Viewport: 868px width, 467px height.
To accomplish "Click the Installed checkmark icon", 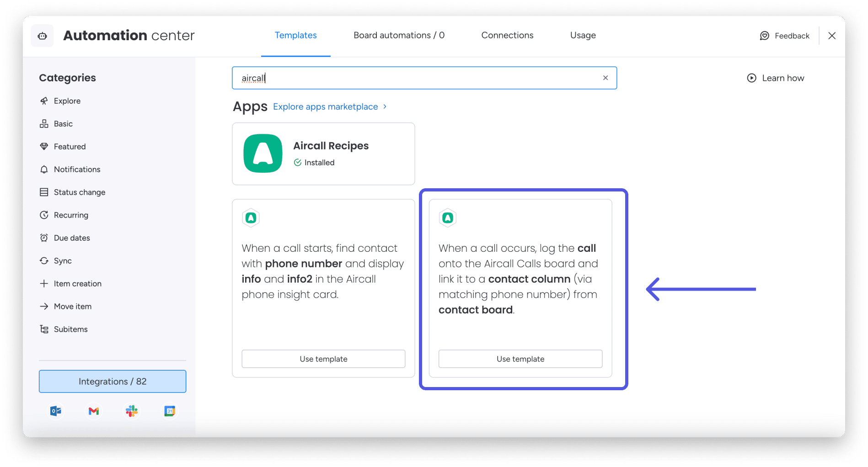I will (298, 163).
